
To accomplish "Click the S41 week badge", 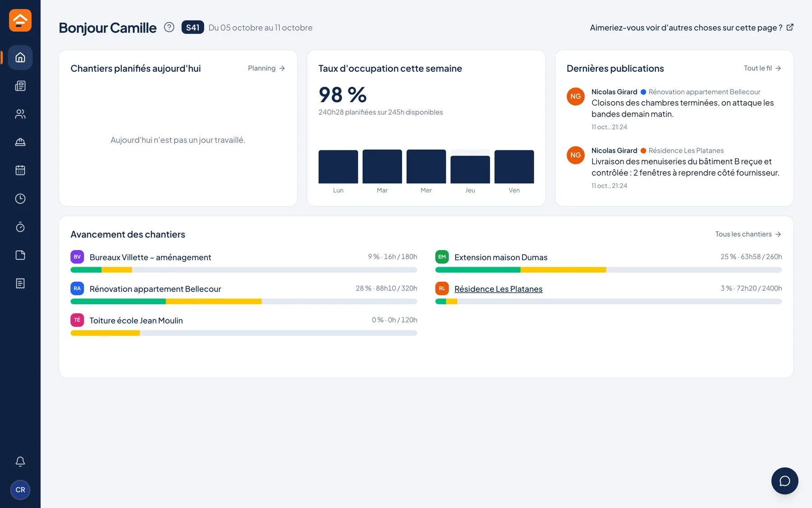I will pos(193,28).
